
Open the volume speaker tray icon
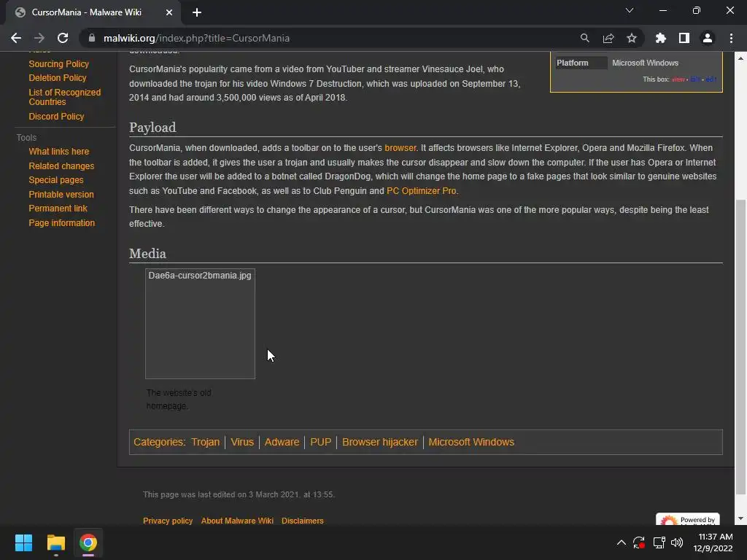(x=677, y=542)
